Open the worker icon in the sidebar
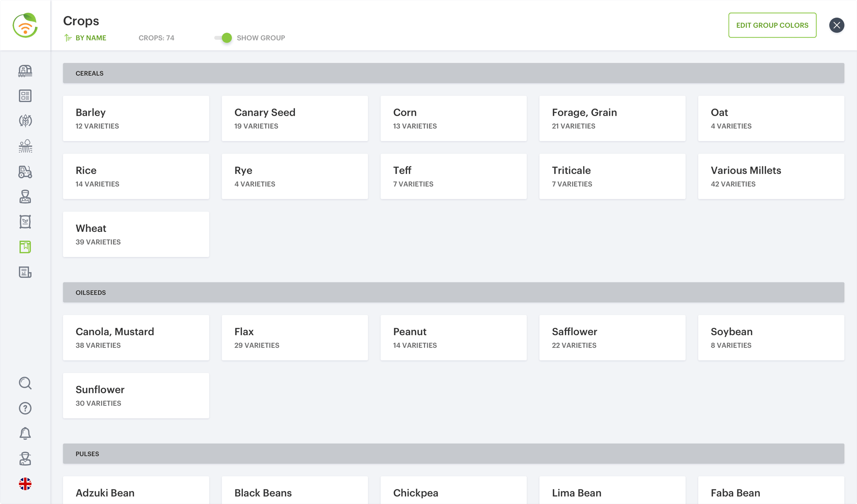Screen dimensions: 857x504 coord(25,197)
